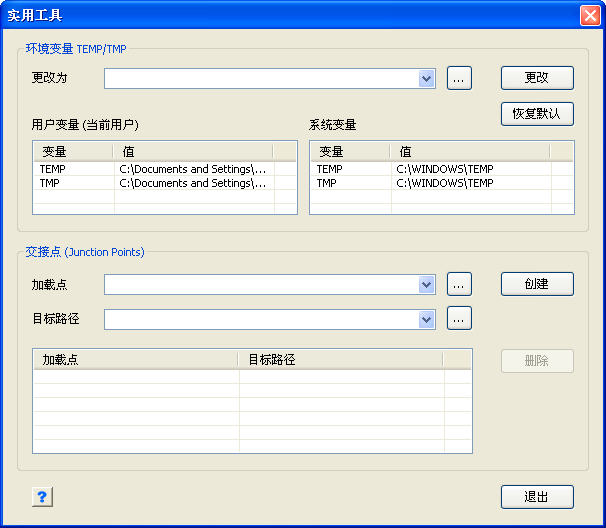606x528 pixels.
Task: Select the system variable TMP row
Action: tap(432, 183)
